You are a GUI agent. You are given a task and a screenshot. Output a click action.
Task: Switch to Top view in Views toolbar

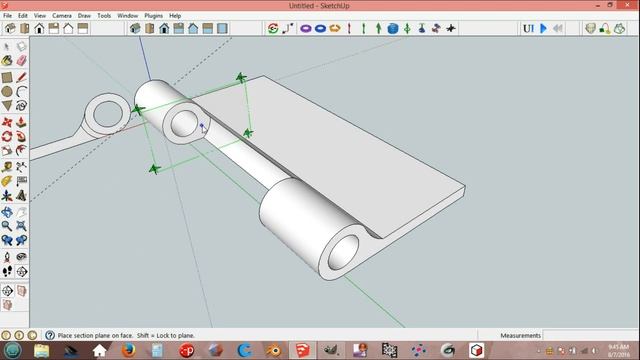point(25,28)
